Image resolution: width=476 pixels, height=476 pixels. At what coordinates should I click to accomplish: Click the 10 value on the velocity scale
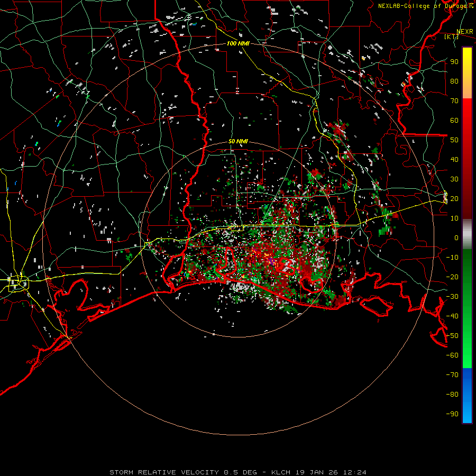pos(454,218)
